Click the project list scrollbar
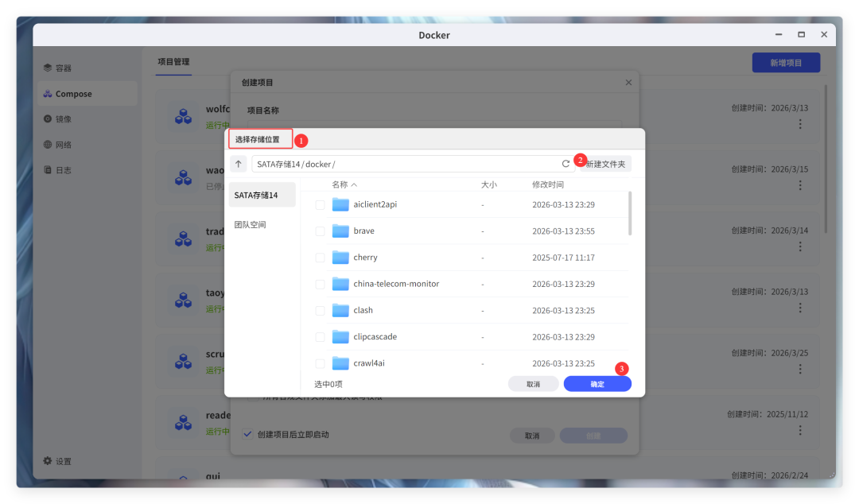This screenshot has width=859, height=504. [826, 159]
